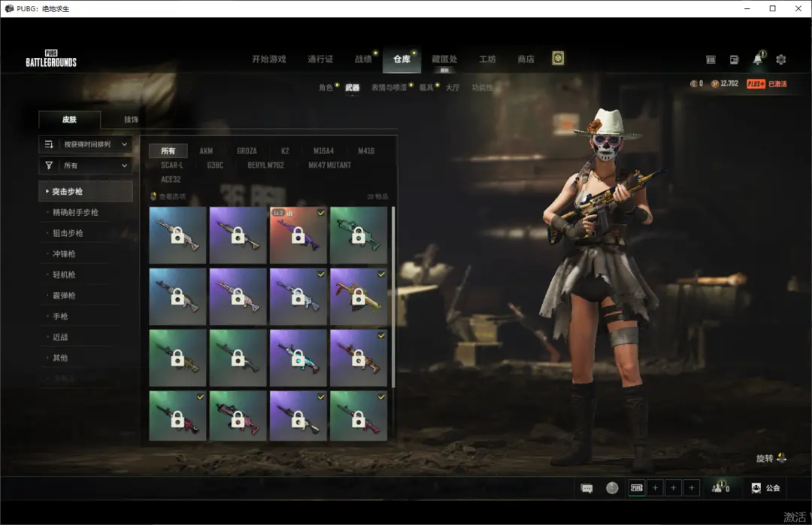The width and height of the screenshot is (812, 525).
Task: Open settings via the gear icon
Action: (780, 59)
